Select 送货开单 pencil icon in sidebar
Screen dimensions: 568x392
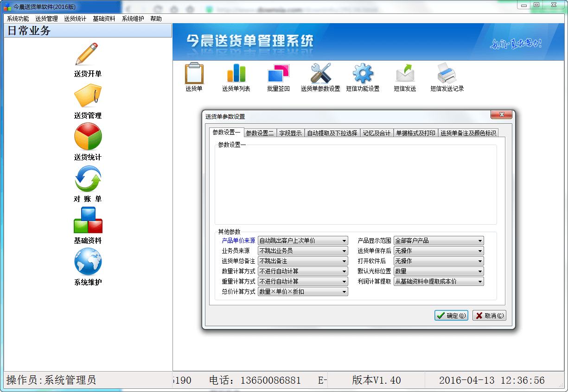click(88, 55)
